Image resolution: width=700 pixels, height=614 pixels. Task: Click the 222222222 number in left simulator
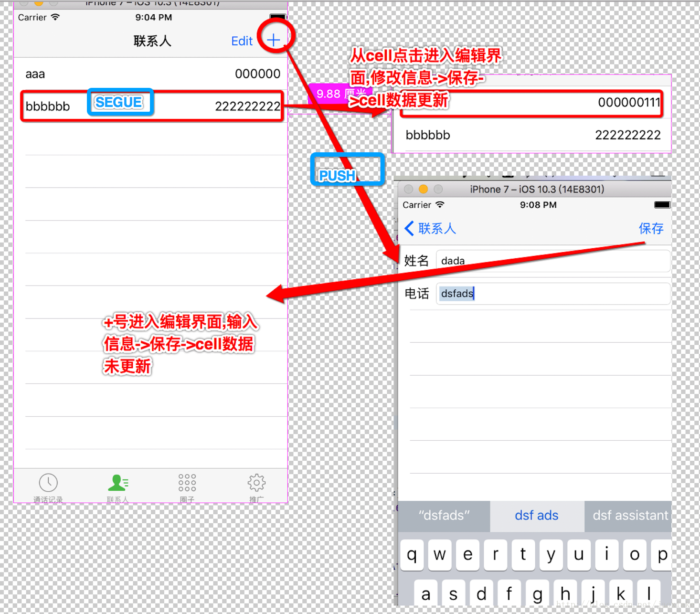click(x=247, y=106)
